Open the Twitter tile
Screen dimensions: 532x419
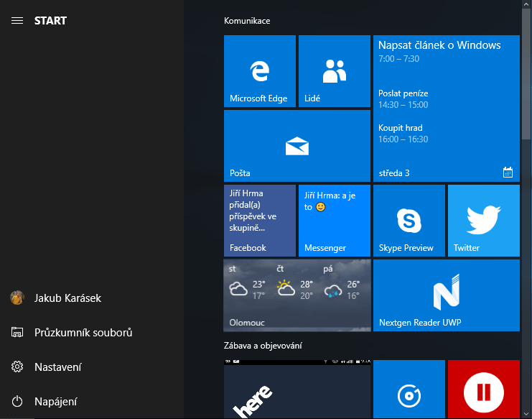pyautogui.click(x=483, y=220)
